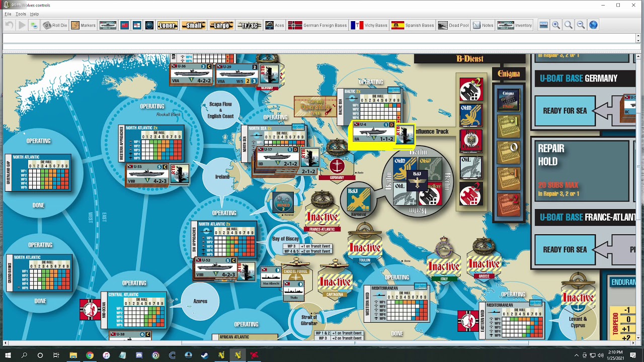This screenshot has width=644, height=362.
Task: Open the Markers palette
Action: tap(83, 25)
